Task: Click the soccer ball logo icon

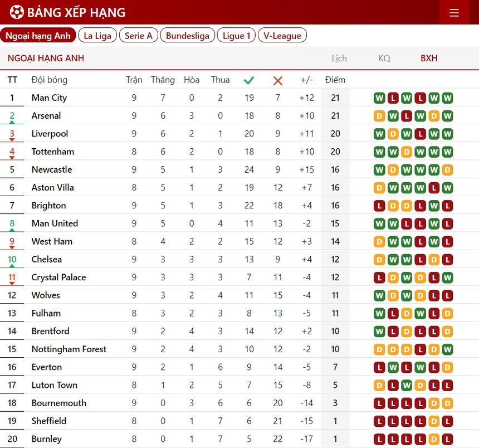Action: (x=17, y=12)
